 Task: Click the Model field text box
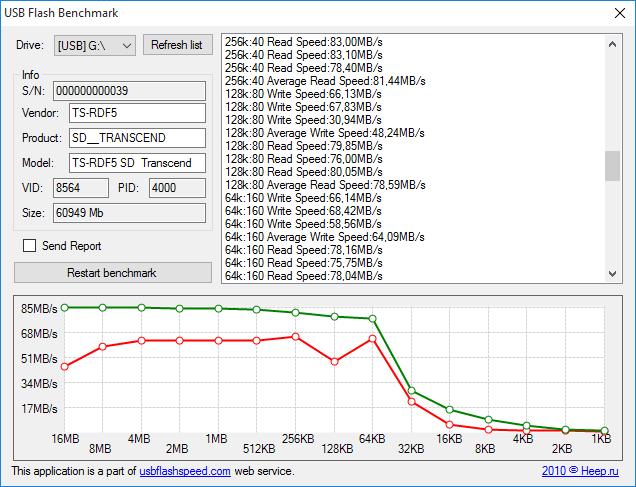tap(136, 162)
